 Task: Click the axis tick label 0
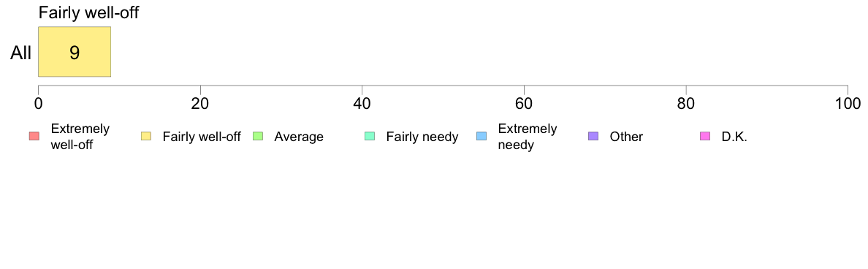38,104
